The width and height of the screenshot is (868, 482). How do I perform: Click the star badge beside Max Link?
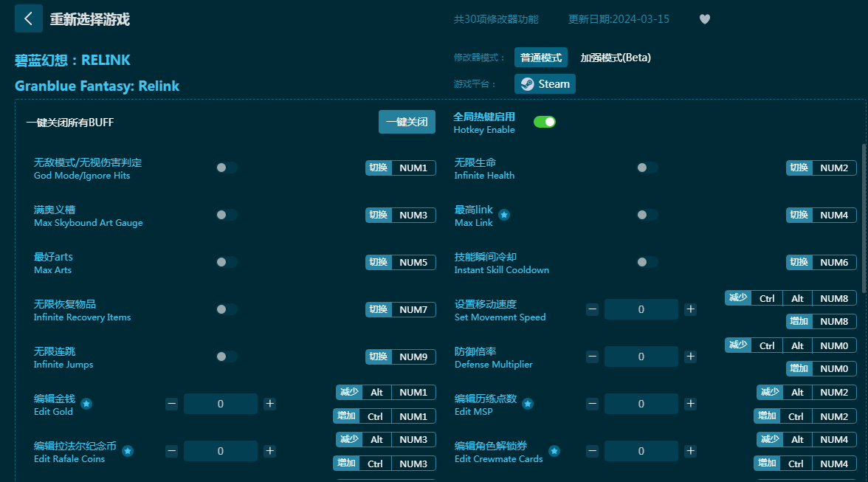click(503, 216)
